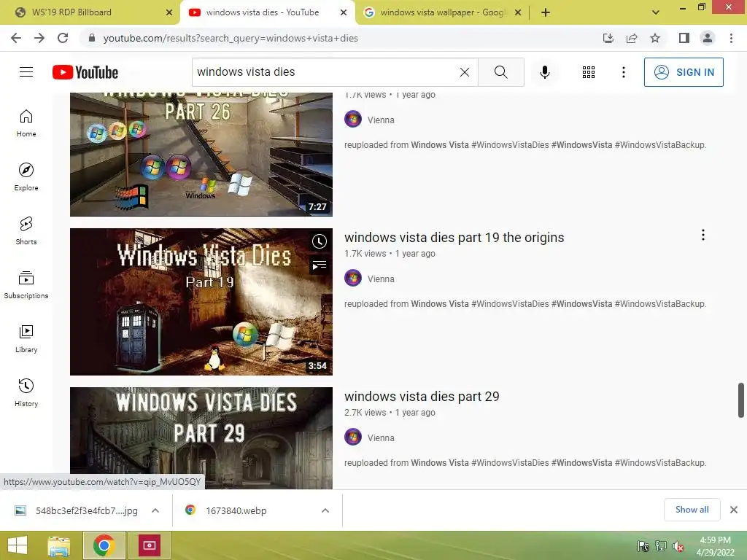Start voice search with microphone icon
The image size is (747, 560).
coord(545,72)
